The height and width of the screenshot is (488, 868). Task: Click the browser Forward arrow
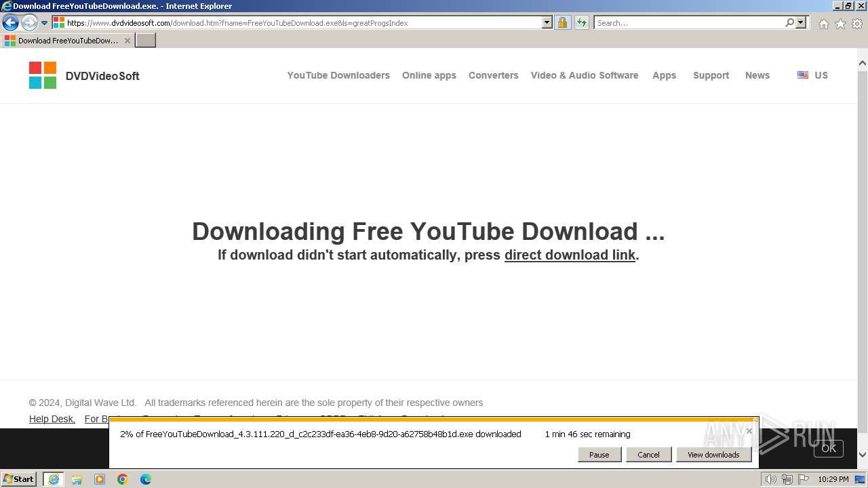pos(29,23)
